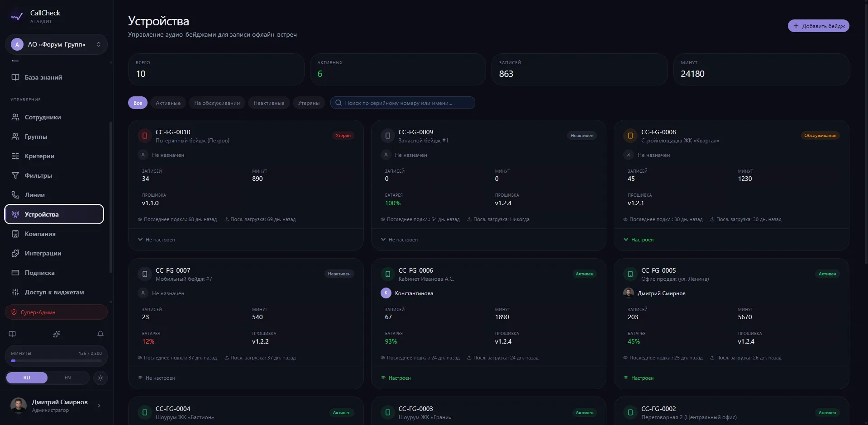
Task: Click the sidebar vertical scrollbar
Action: pos(111,198)
